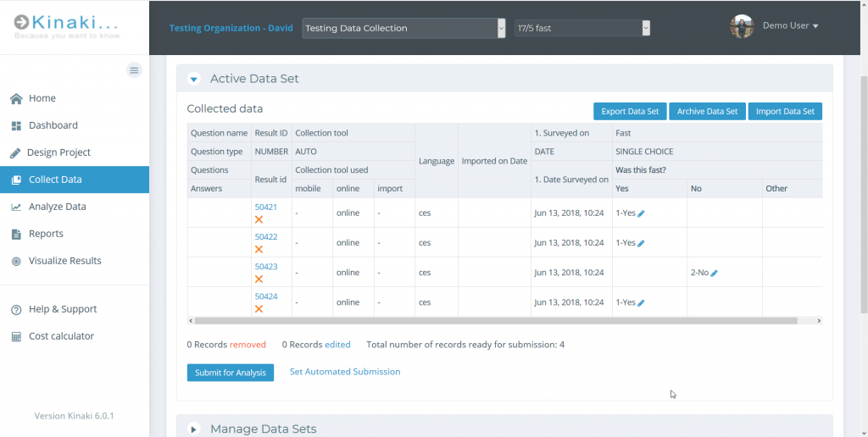The height and width of the screenshot is (437, 868).
Task: Click the 'Collected data' heading
Action: point(225,109)
